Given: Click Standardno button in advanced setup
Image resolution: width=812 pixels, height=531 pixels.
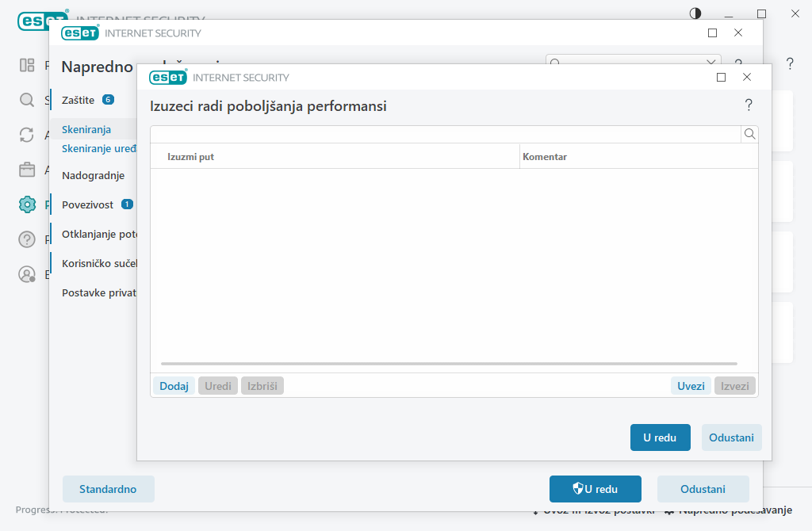Looking at the screenshot, I should point(108,489).
